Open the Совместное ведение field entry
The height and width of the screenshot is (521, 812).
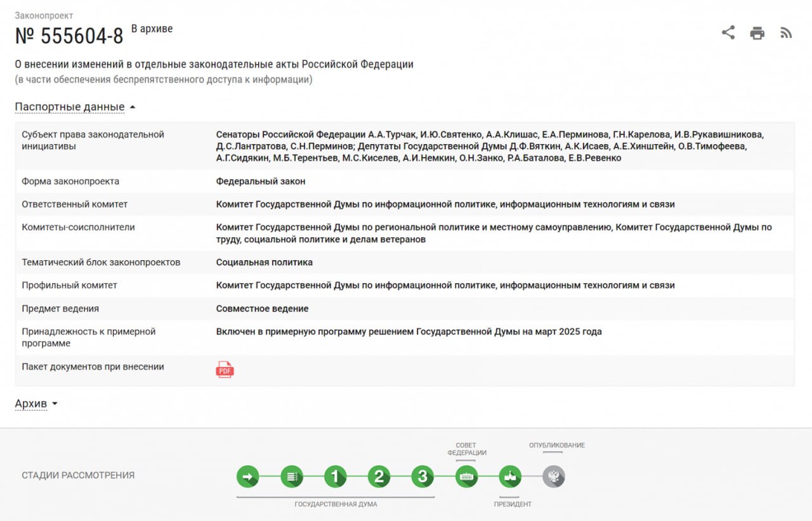(262, 308)
